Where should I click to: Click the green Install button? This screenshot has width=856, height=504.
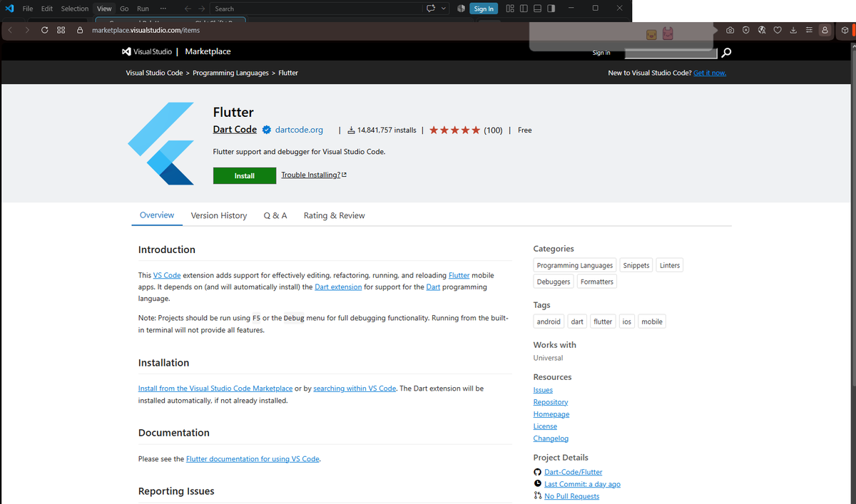[x=245, y=175]
